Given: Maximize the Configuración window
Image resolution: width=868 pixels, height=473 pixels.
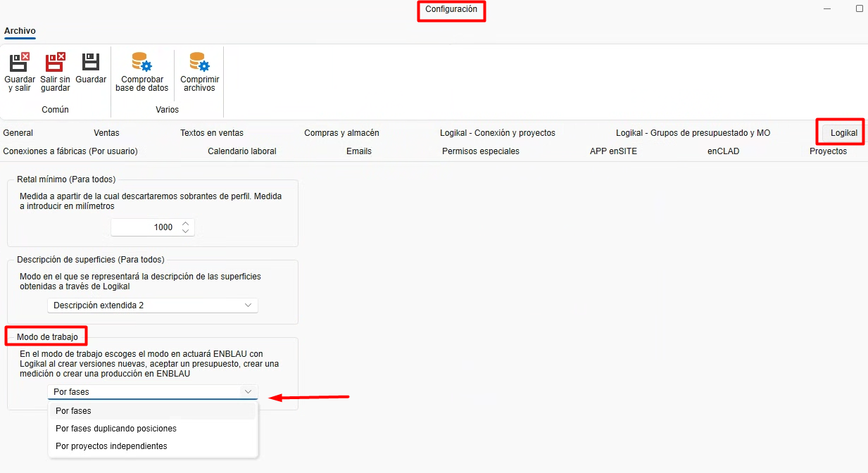Looking at the screenshot, I should coord(859,9).
